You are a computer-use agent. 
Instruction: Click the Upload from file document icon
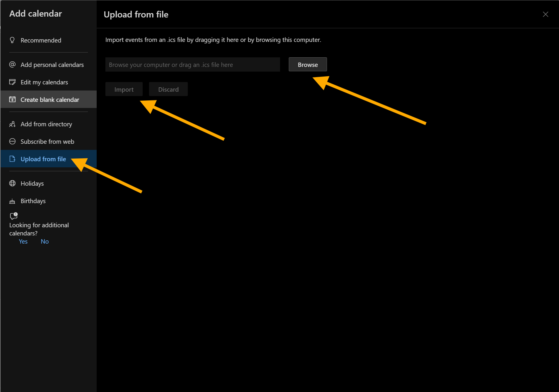[12, 159]
